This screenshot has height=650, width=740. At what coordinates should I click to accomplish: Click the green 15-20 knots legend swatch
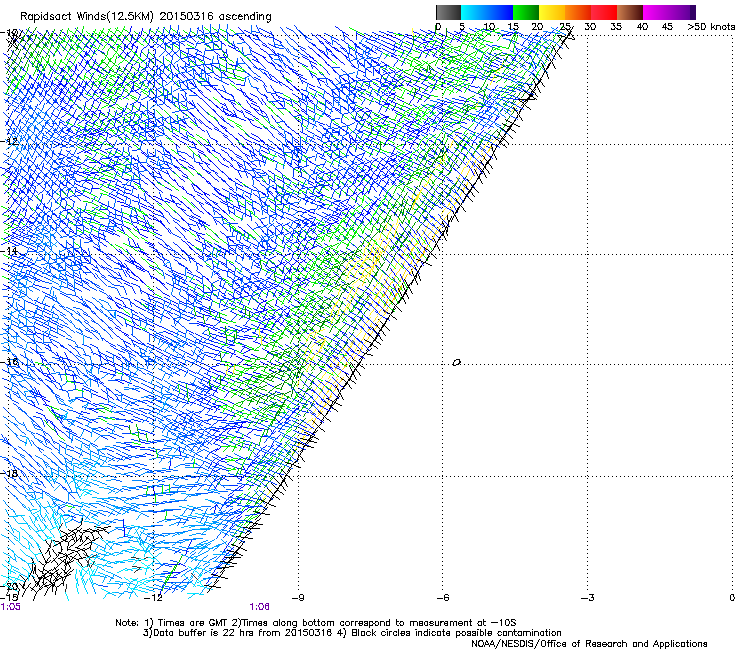point(526,12)
